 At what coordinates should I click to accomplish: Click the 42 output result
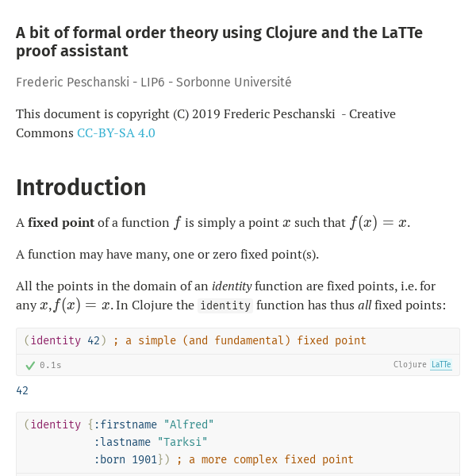[x=22, y=390]
